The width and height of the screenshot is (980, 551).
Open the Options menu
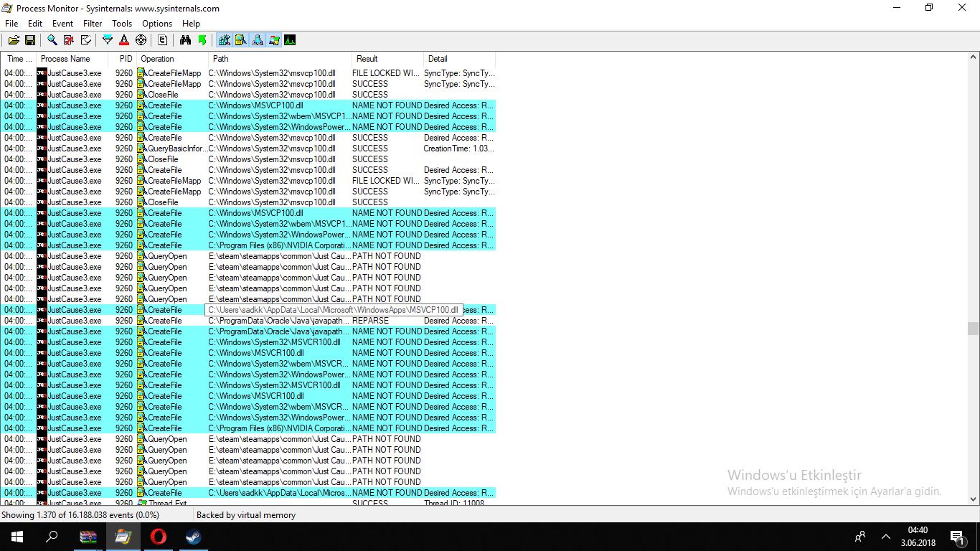157,24
